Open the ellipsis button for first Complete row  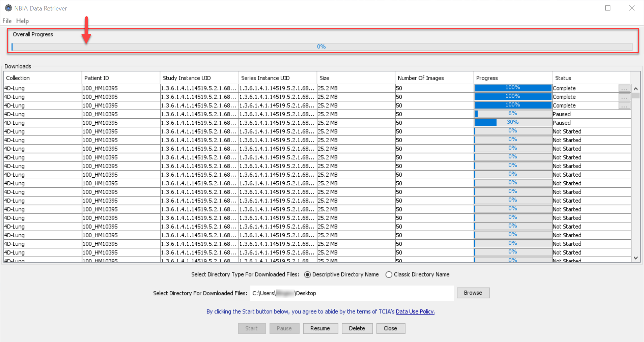tap(624, 88)
